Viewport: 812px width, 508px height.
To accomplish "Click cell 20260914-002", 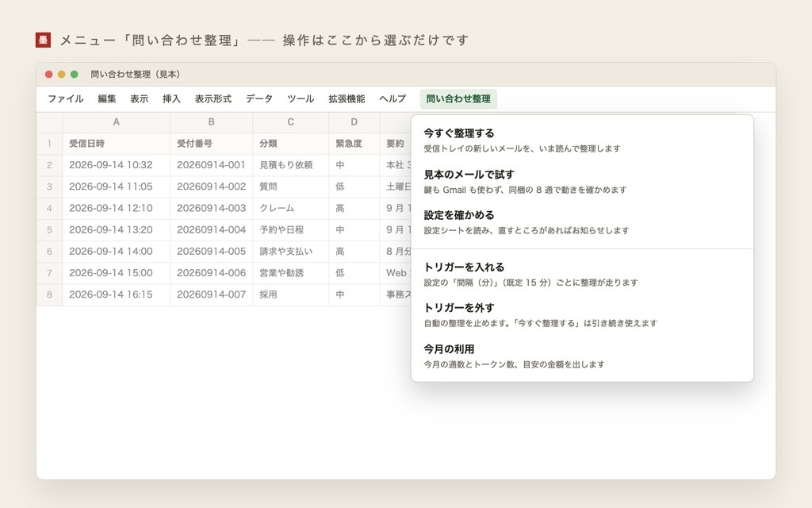I will [x=211, y=187].
